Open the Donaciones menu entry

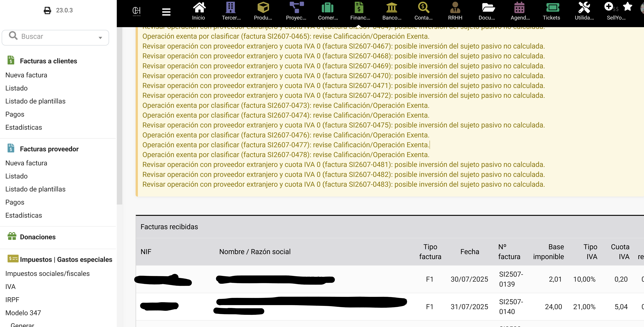pyautogui.click(x=38, y=237)
